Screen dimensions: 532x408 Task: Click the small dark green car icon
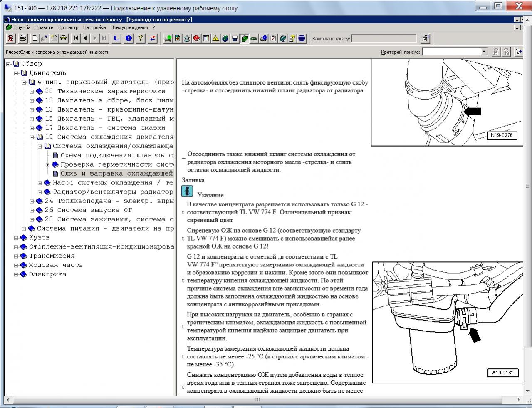point(254,39)
